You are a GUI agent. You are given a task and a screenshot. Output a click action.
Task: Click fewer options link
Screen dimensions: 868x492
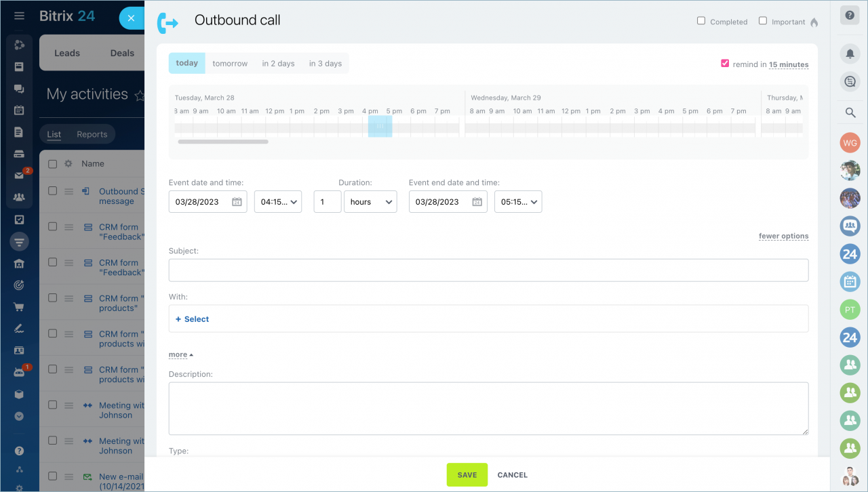click(x=783, y=236)
